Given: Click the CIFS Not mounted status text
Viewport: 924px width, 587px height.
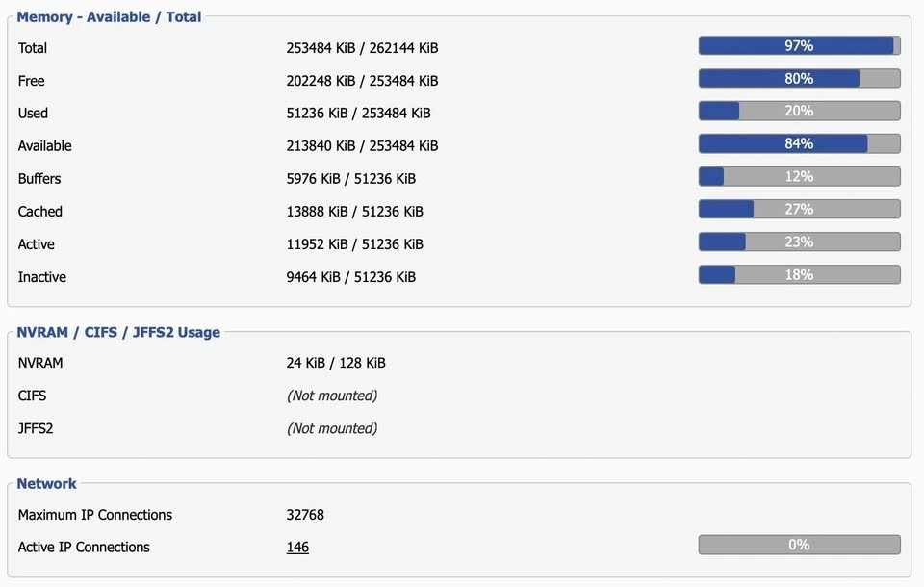Looking at the screenshot, I should click(332, 396).
